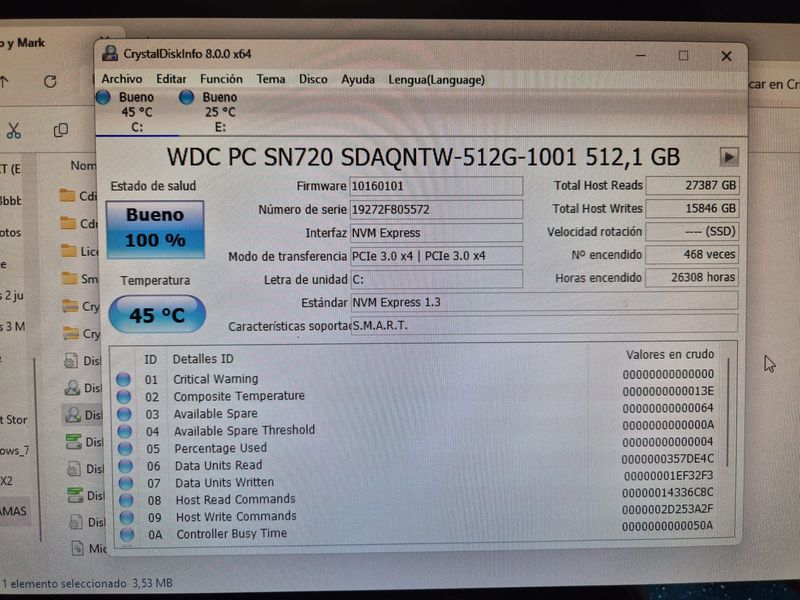Viewport: 800px width, 600px height.
Task: Click the status circle for Host Write Commands
Action: click(127, 517)
